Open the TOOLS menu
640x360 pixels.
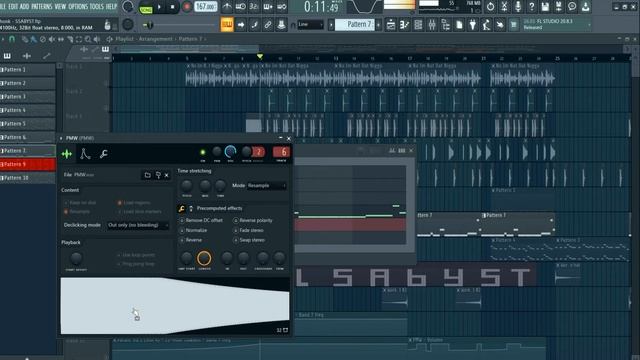point(97,7)
